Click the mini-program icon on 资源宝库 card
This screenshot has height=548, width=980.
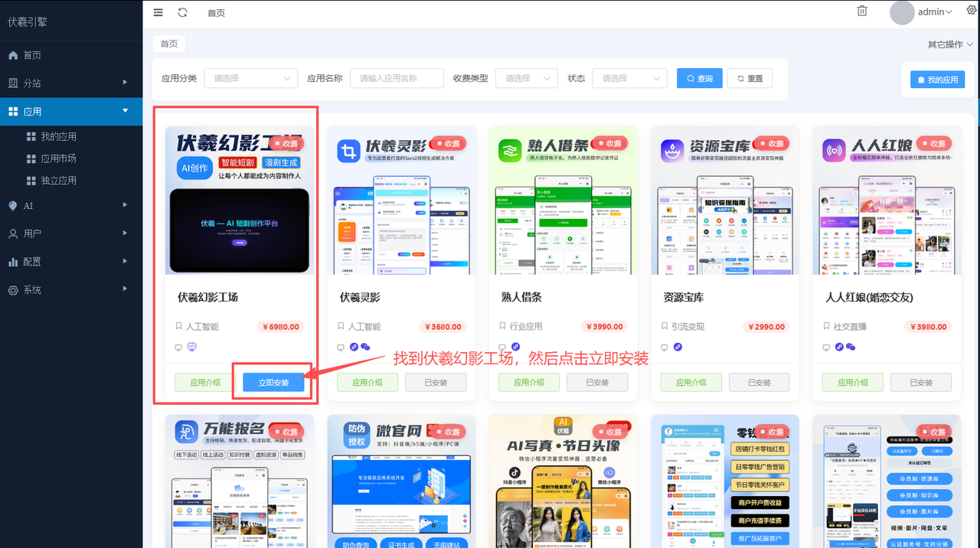[x=678, y=347]
